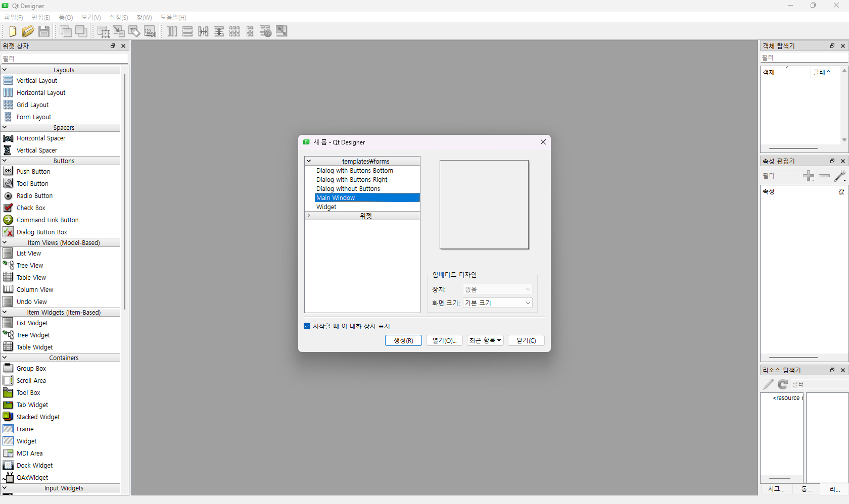Open the 폼(O) menu
The height and width of the screenshot is (504, 849).
click(x=66, y=17)
